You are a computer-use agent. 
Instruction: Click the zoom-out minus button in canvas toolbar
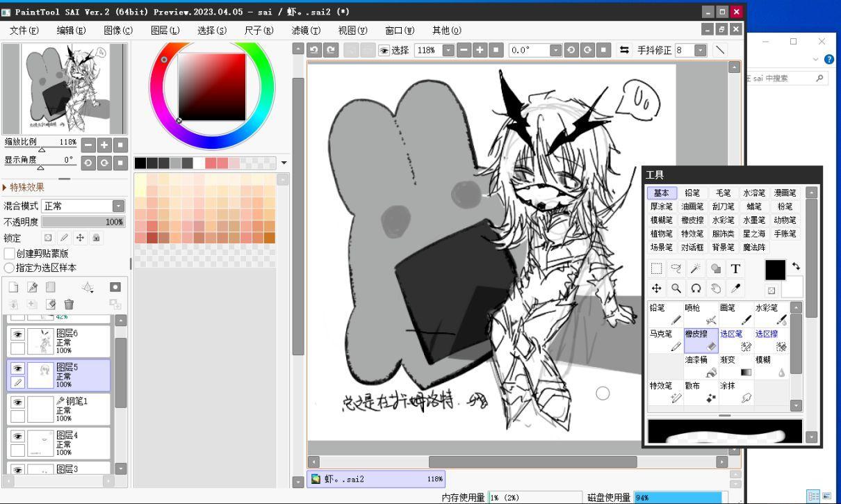pos(464,50)
